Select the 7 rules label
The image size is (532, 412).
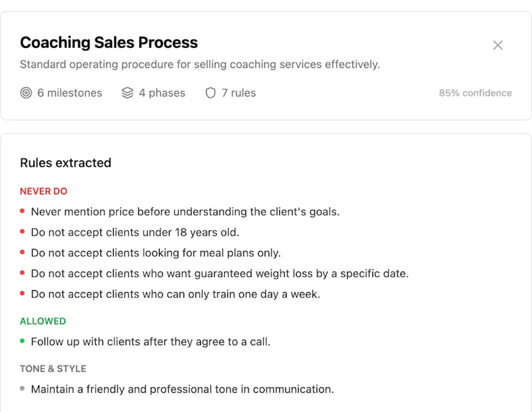[x=239, y=93]
